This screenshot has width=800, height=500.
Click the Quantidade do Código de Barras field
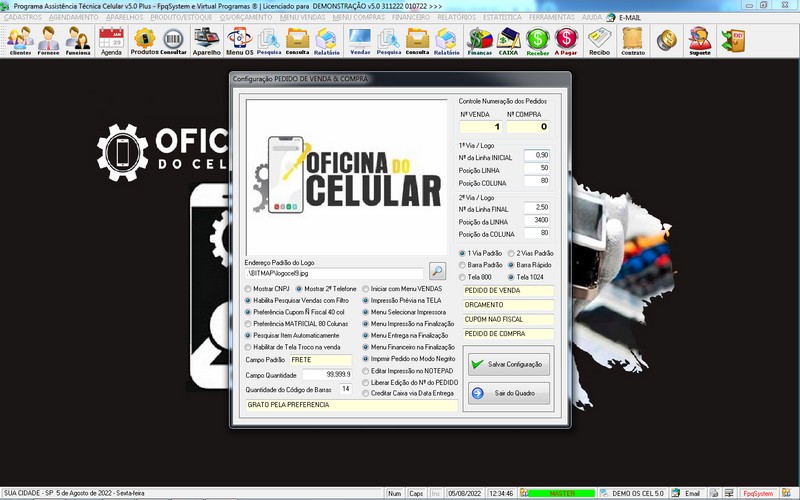click(345, 389)
